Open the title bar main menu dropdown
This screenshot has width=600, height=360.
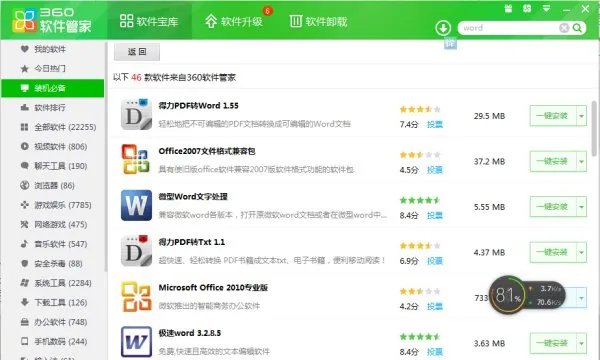coord(546,8)
